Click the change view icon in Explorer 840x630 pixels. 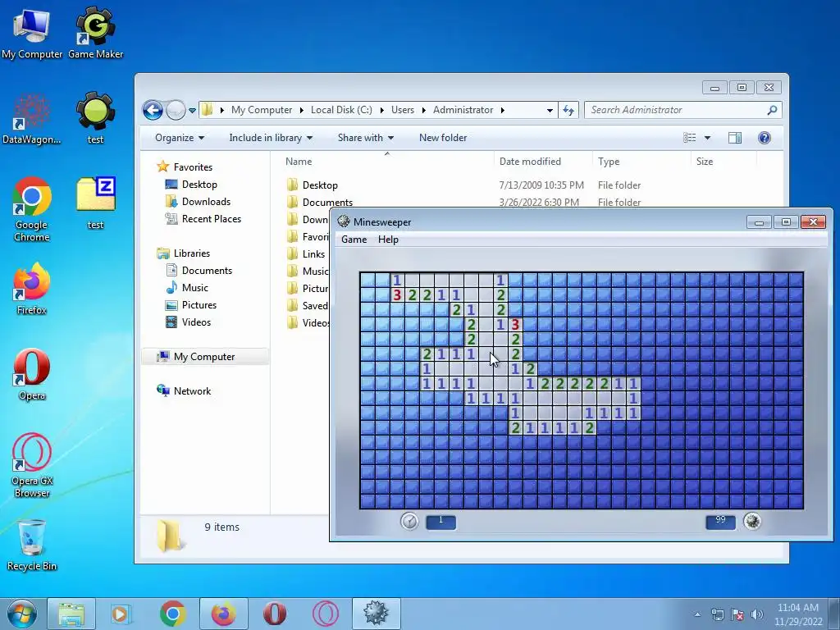coord(689,138)
